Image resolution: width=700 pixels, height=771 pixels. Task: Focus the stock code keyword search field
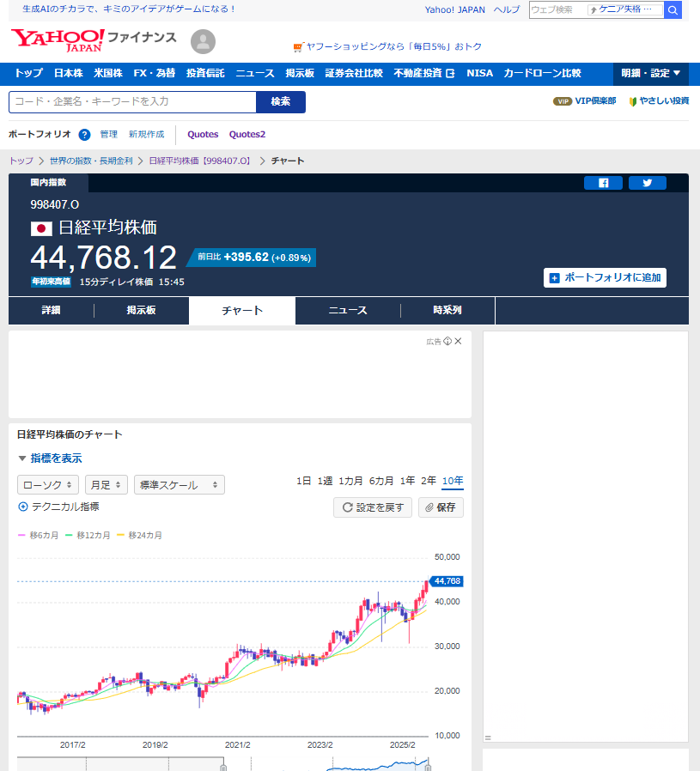[x=133, y=102]
